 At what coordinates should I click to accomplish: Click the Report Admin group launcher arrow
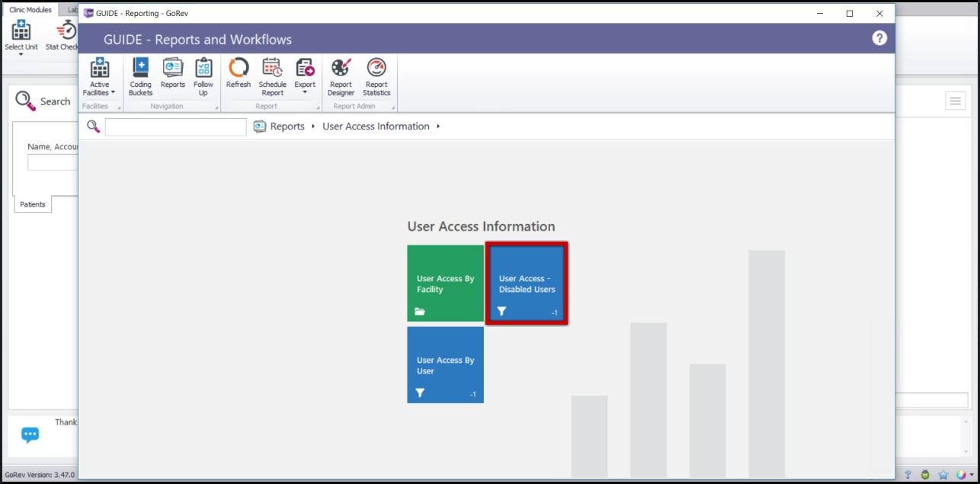tap(392, 108)
